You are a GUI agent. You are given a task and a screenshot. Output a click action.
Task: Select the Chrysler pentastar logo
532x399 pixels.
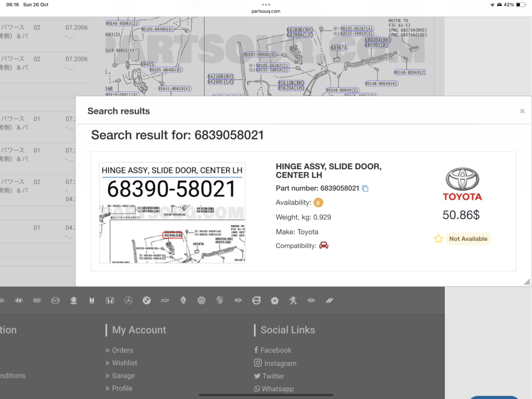point(275,300)
